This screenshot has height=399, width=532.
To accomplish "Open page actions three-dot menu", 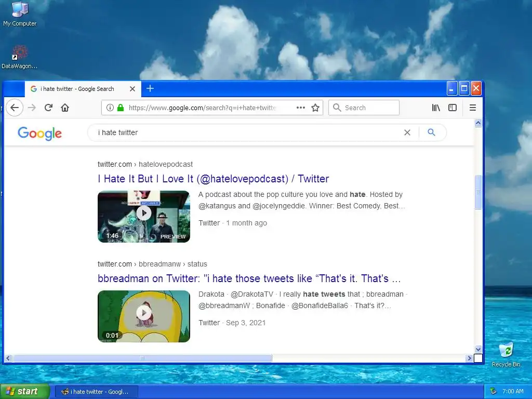I will click(x=301, y=108).
